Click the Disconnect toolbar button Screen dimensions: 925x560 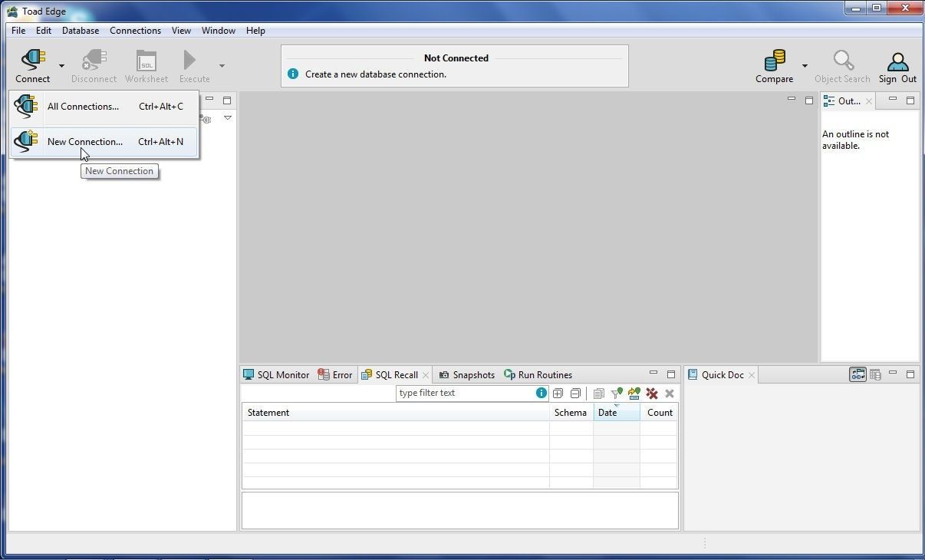point(94,66)
